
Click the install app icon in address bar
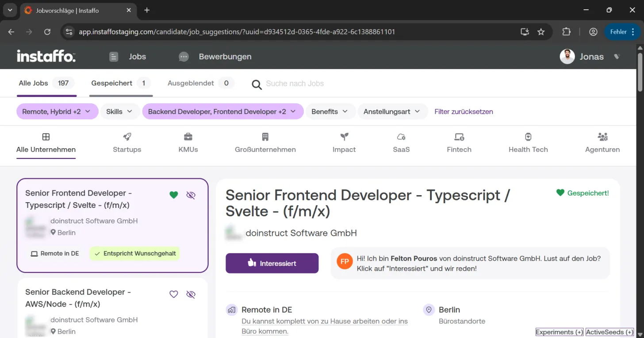coord(525,32)
